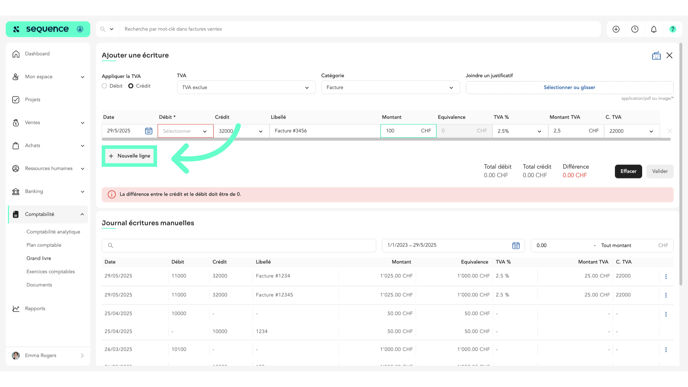Open Catégorie Facture dropdown

click(390, 87)
